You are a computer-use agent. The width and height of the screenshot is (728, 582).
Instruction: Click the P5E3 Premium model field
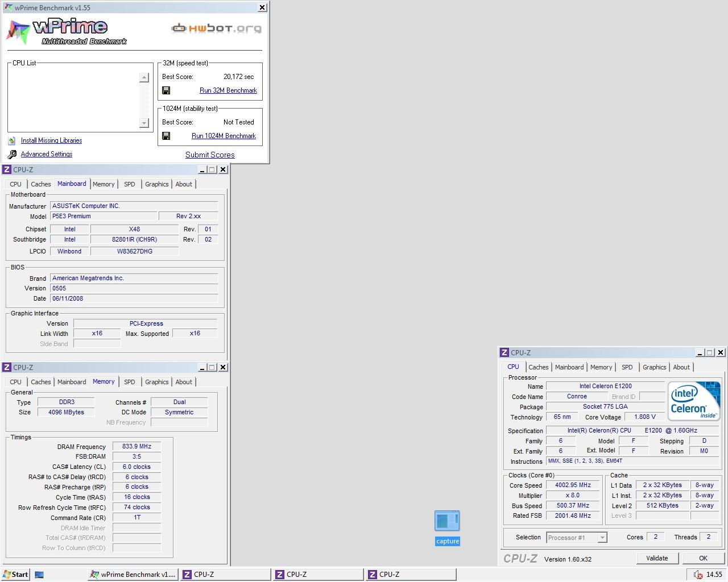click(x=104, y=216)
